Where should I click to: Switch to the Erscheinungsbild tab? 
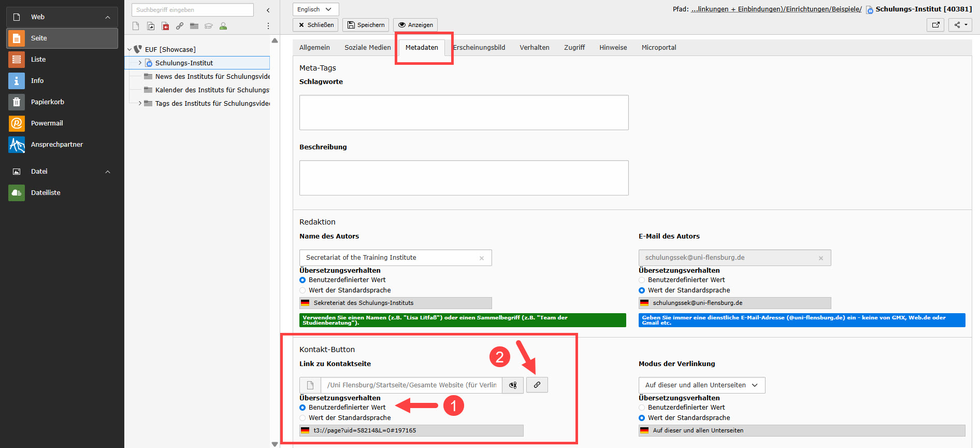[x=479, y=48]
